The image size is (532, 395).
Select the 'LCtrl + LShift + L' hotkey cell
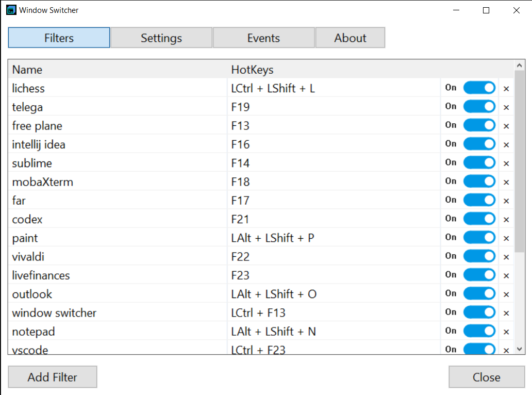334,88
